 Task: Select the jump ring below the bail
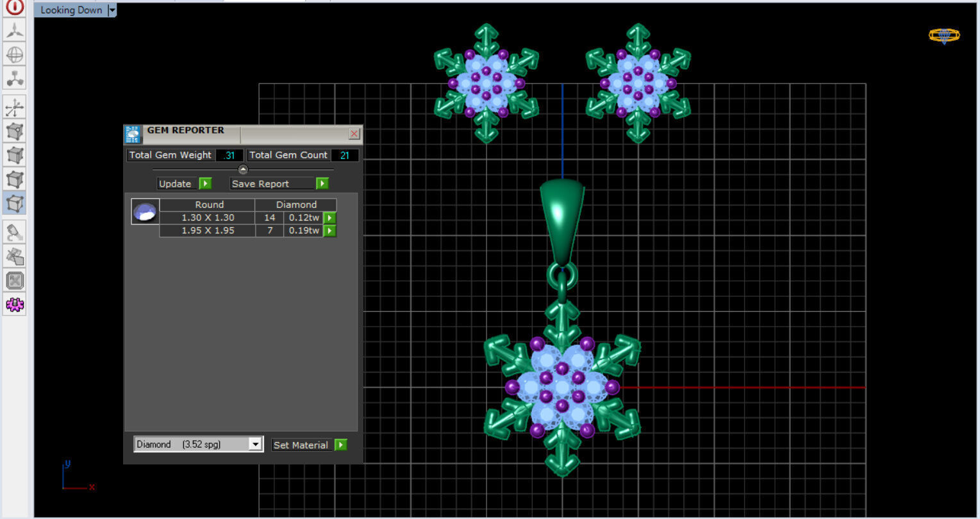[562, 277]
